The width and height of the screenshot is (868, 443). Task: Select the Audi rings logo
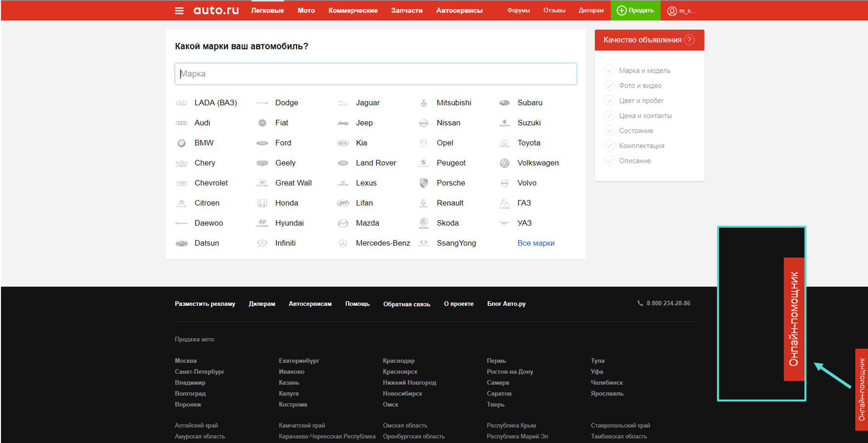(x=181, y=123)
